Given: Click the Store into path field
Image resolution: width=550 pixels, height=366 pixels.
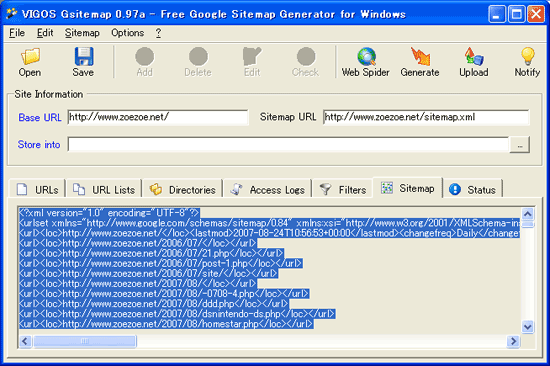Looking at the screenshot, I should [288, 144].
